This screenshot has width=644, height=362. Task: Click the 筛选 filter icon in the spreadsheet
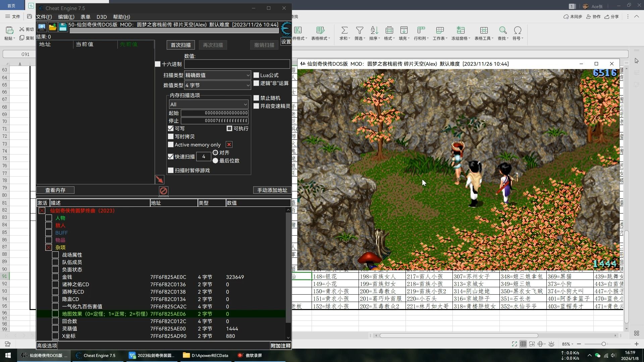coord(360,31)
